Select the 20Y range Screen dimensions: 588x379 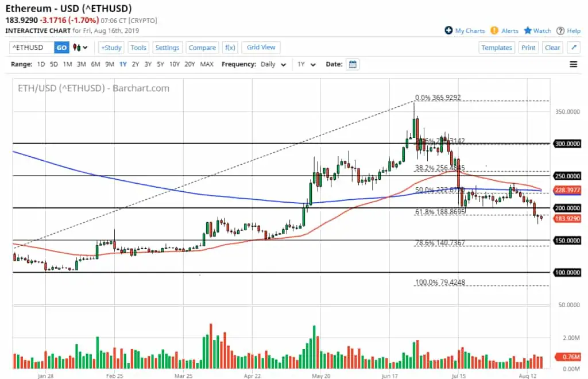pyautogui.click(x=189, y=64)
